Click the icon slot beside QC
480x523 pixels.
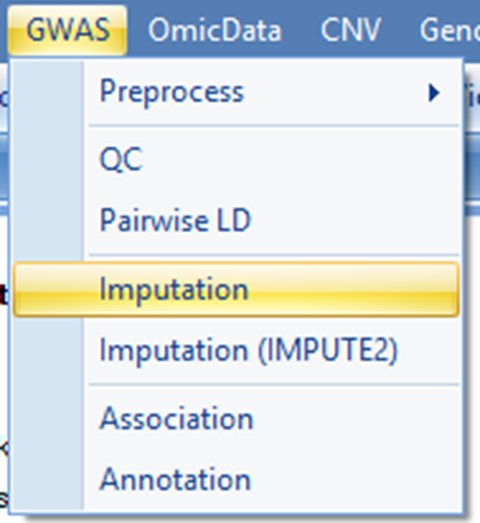point(49,159)
